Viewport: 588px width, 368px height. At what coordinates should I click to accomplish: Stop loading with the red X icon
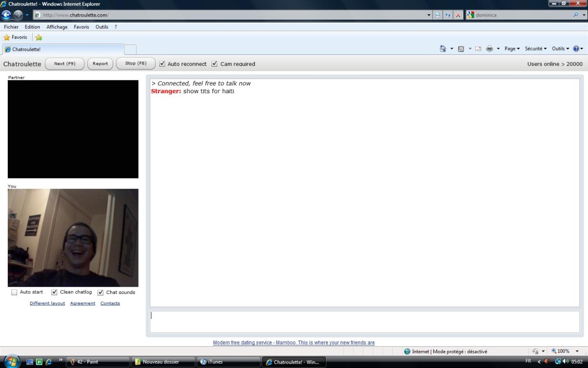pos(458,15)
